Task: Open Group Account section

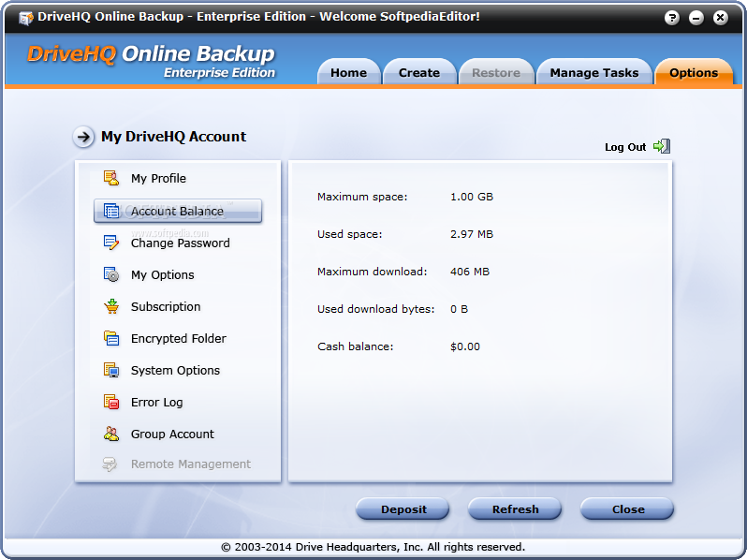Action: pyautogui.click(x=172, y=435)
